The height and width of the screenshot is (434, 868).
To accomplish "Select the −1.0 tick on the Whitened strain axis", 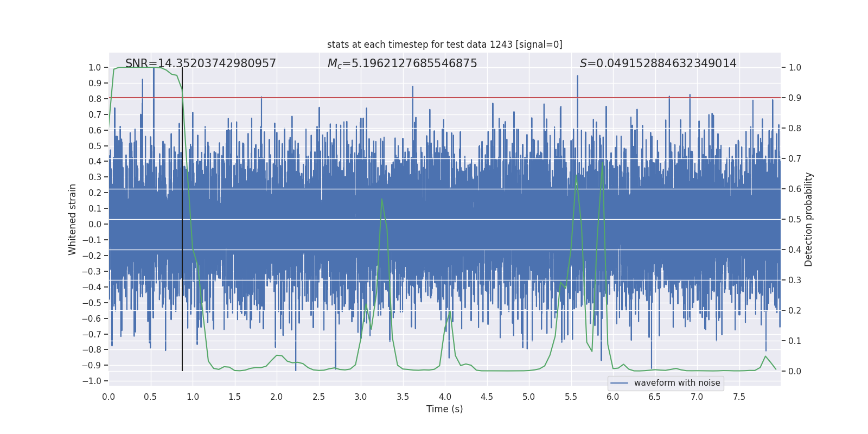I will pyautogui.click(x=92, y=381).
